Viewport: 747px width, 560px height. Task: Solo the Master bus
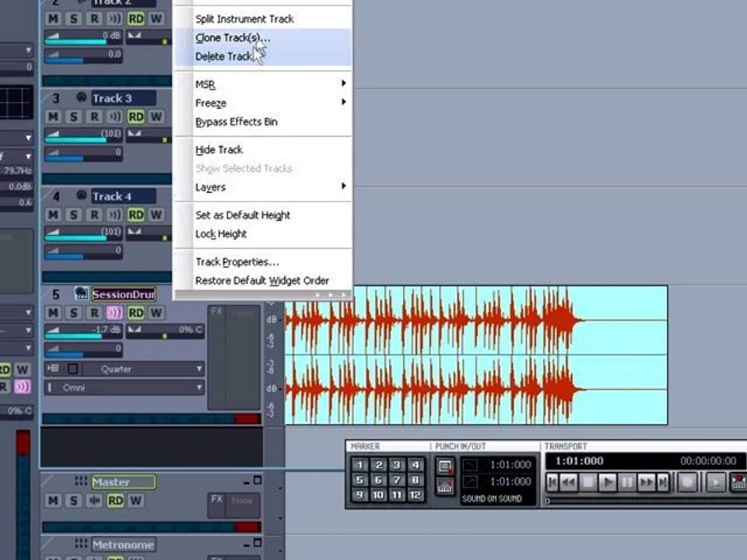[73, 500]
